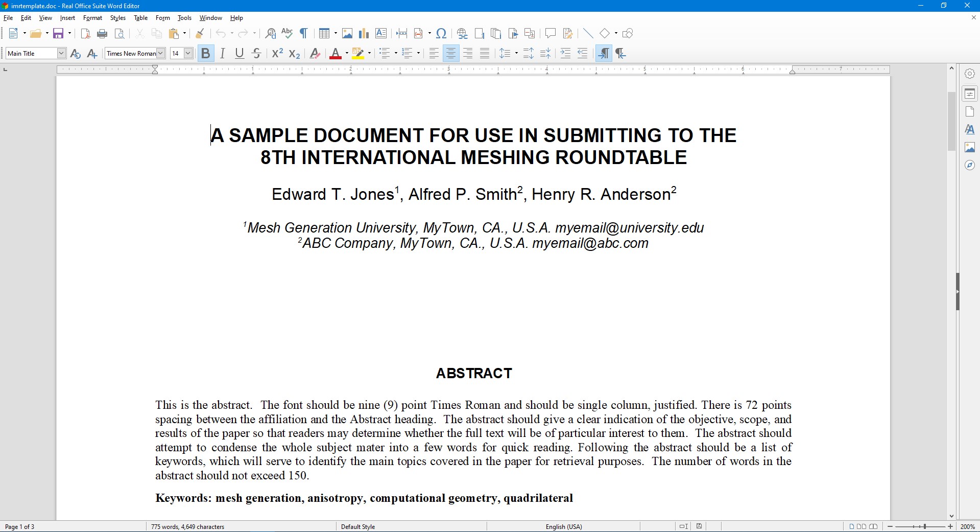Increase indent of paragraph

(x=565, y=53)
